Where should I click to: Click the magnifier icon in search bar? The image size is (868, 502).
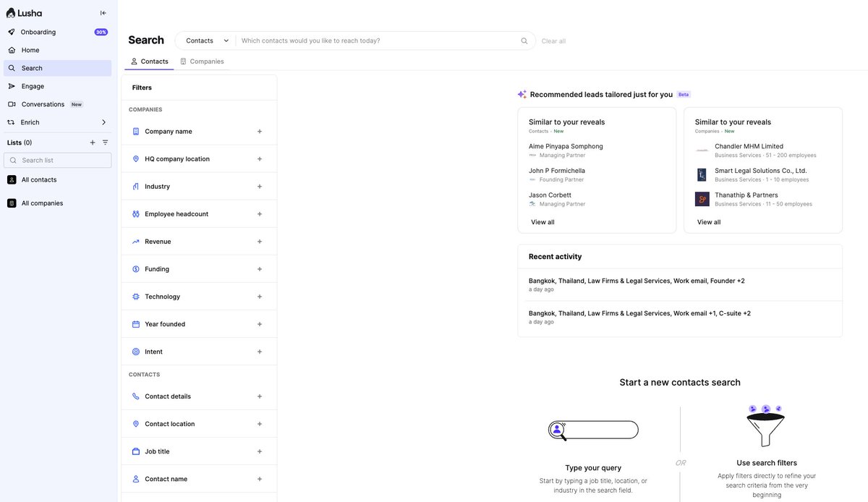(524, 41)
